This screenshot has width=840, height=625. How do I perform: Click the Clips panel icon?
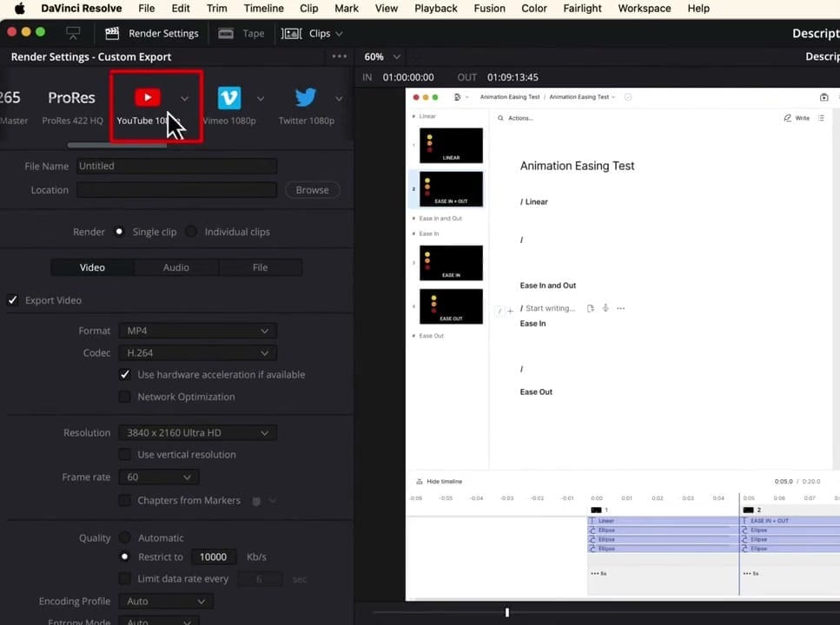(x=291, y=33)
